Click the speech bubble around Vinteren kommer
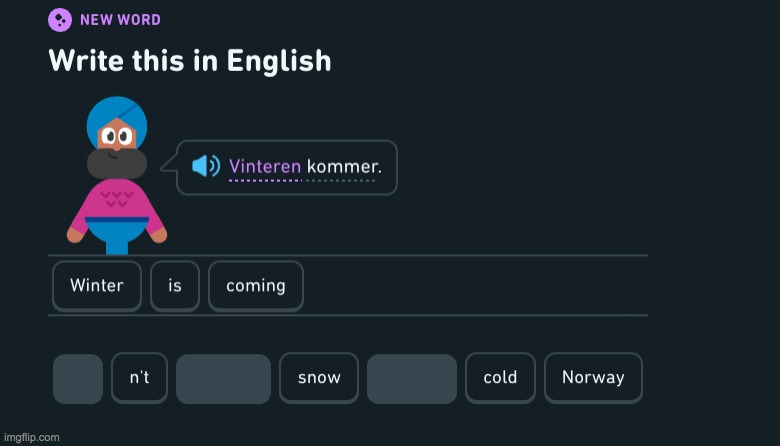 tap(287, 168)
